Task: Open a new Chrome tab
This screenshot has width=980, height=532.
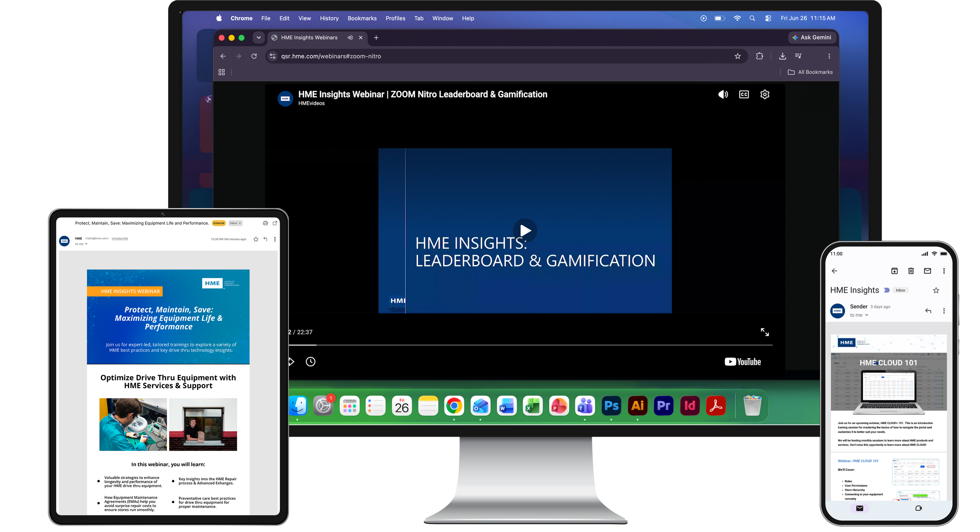Action: 376,38
